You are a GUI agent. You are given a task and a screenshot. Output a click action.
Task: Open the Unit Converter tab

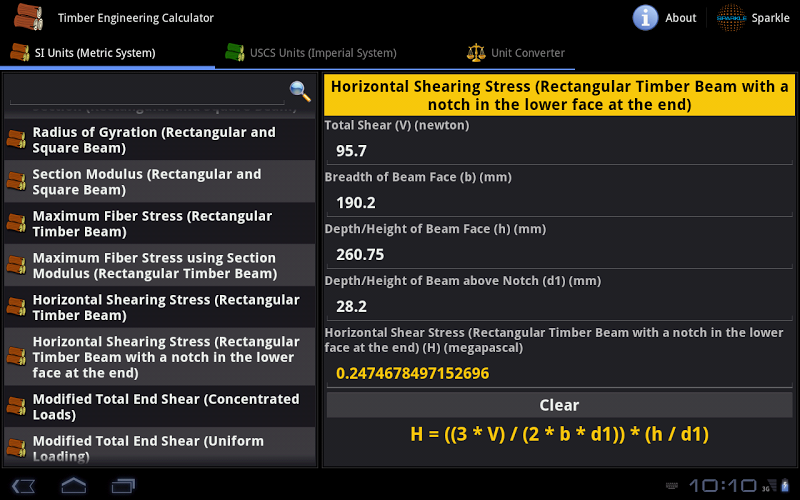pyautogui.click(x=515, y=53)
